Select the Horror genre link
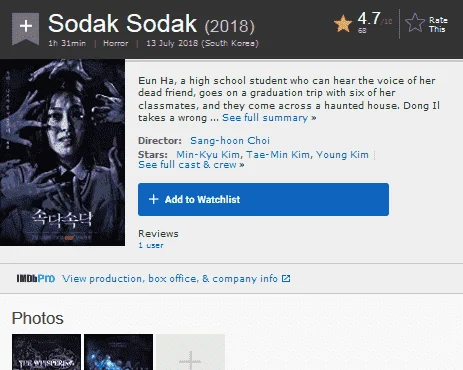The image size is (463, 370). coord(116,43)
